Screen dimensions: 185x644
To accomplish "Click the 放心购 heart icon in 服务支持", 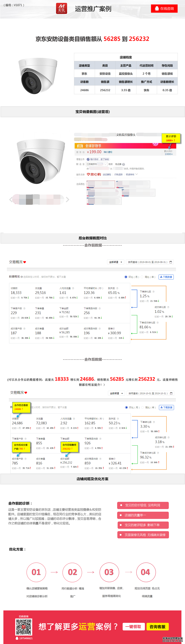I will pos(88,174).
